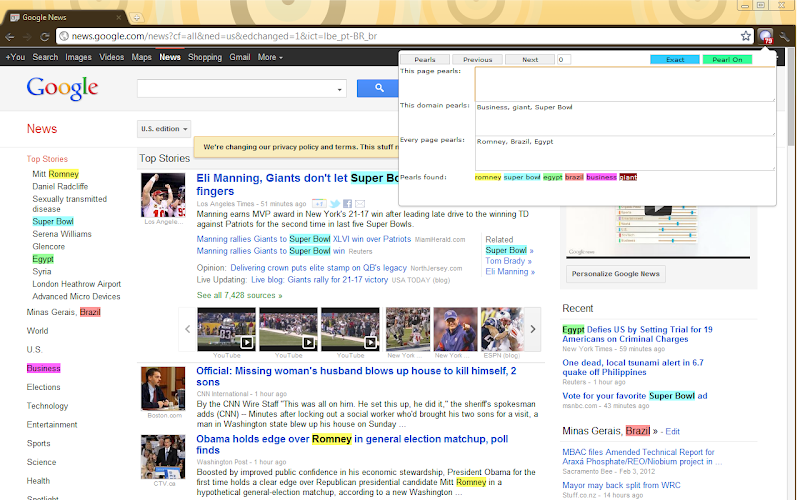Click the Every page pearls text area
Image resolution: width=800 pixels, height=500 pixels.
coord(625,153)
